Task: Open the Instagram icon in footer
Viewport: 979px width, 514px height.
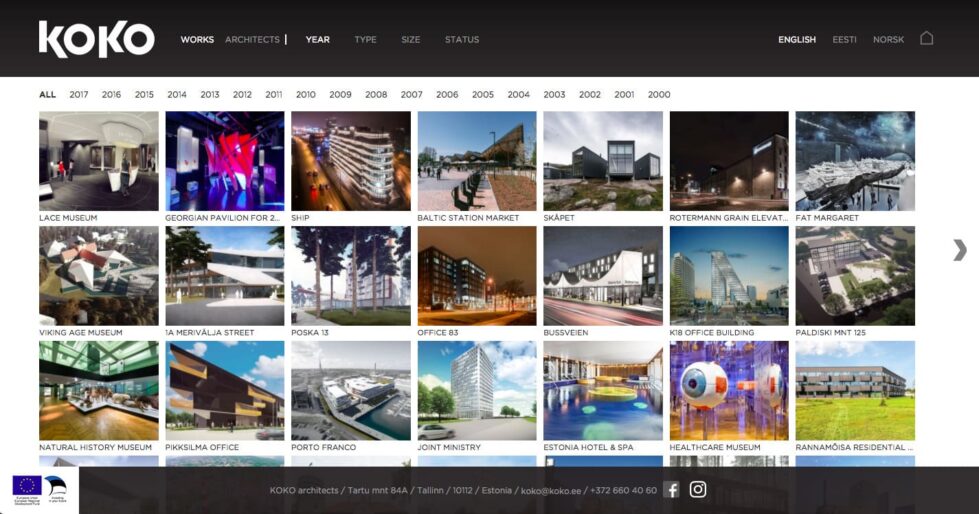Action: 698,490
